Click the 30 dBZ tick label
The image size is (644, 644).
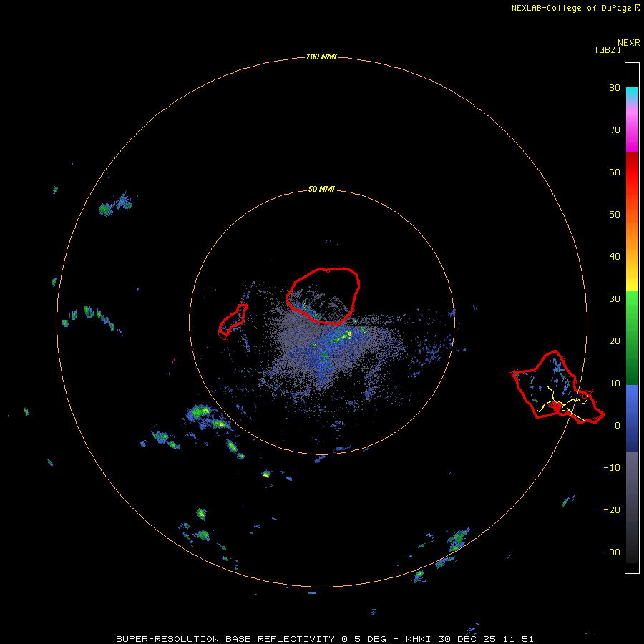point(615,299)
